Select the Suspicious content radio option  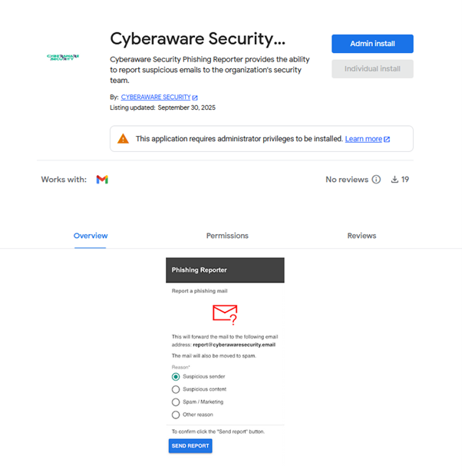176,389
